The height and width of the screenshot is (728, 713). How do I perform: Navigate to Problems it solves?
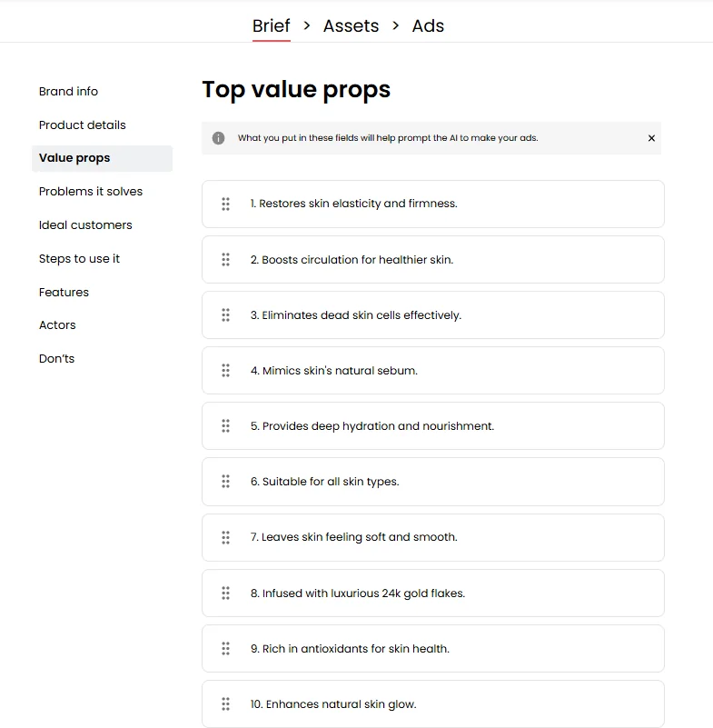point(91,192)
